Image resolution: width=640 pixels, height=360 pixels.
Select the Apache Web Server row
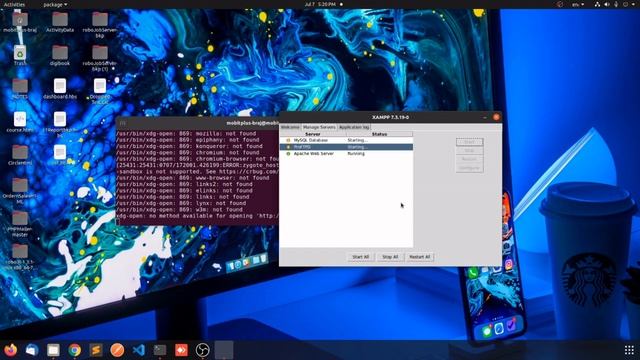point(346,153)
